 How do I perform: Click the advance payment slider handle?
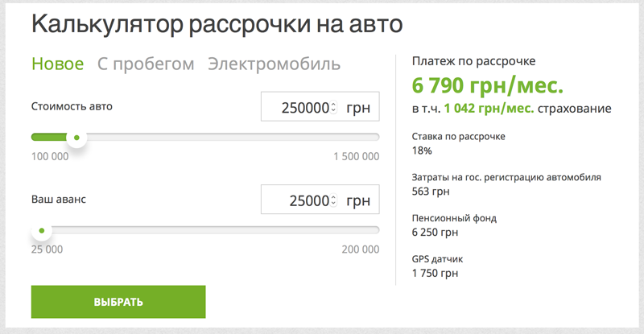coord(41,231)
